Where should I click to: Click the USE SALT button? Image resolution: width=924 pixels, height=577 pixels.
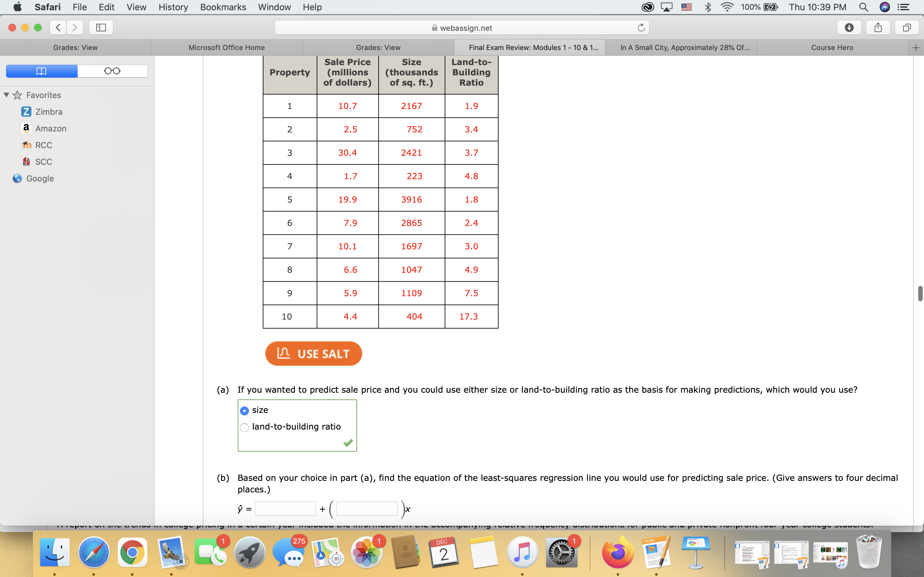click(313, 353)
